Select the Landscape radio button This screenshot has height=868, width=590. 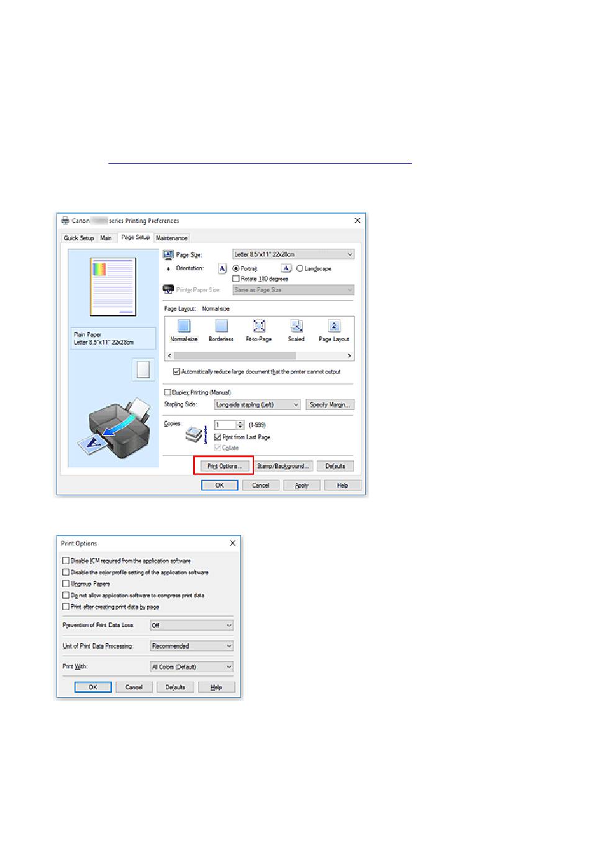299,268
